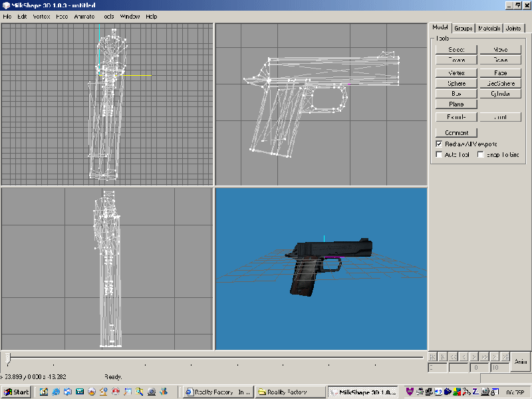Open the Vertex menu
Viewport: 532px width, 399px height.
[41, 16]
